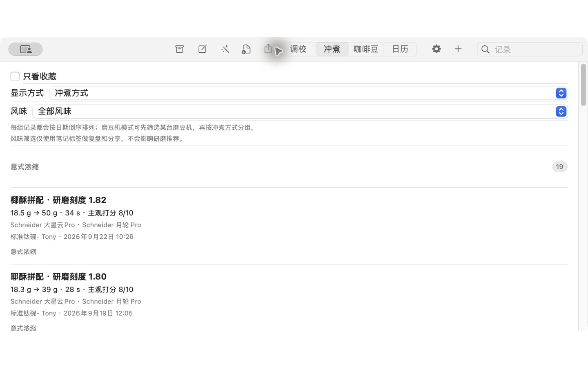
Task: Open the archive box icon in toolbar
Action: (x=179, y=49)
